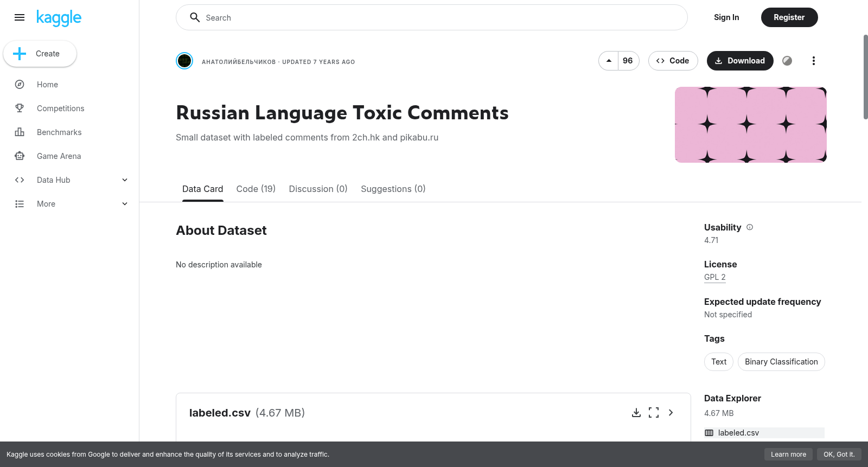The height and width of the screenshot is (467, 868).
Task: Click the pink starred dataset cover image
Action: (x=751, y=125)
